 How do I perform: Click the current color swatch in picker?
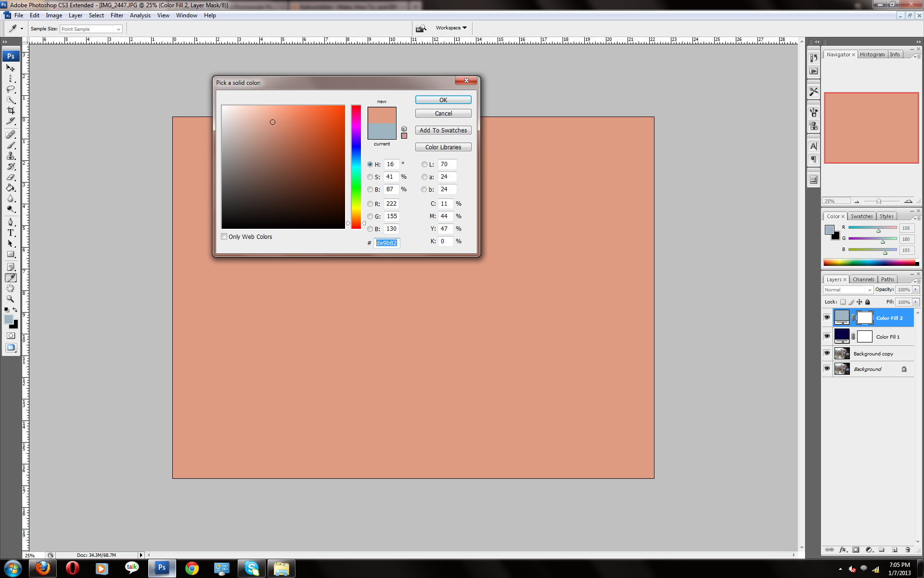382,131
